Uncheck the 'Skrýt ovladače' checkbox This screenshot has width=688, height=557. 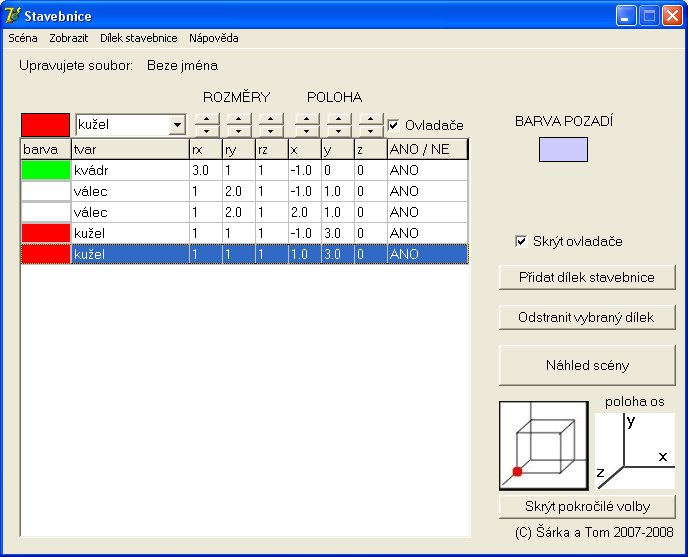point(520,241)
